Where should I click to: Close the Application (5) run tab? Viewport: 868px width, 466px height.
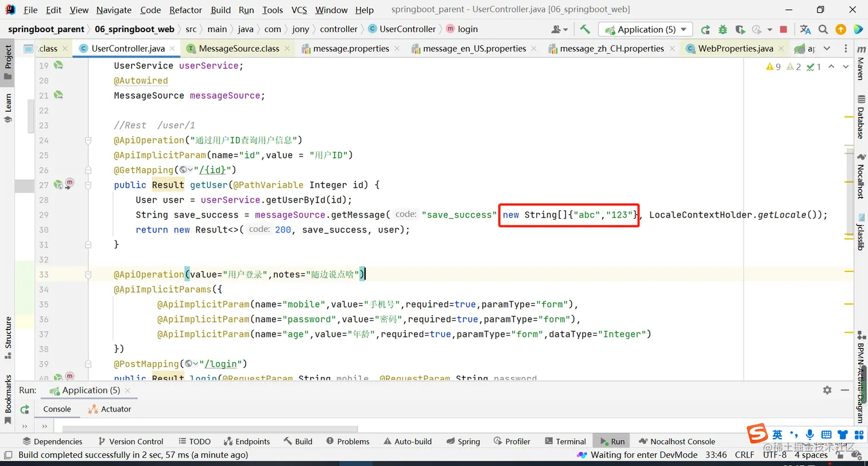click(x=127, y=391)
